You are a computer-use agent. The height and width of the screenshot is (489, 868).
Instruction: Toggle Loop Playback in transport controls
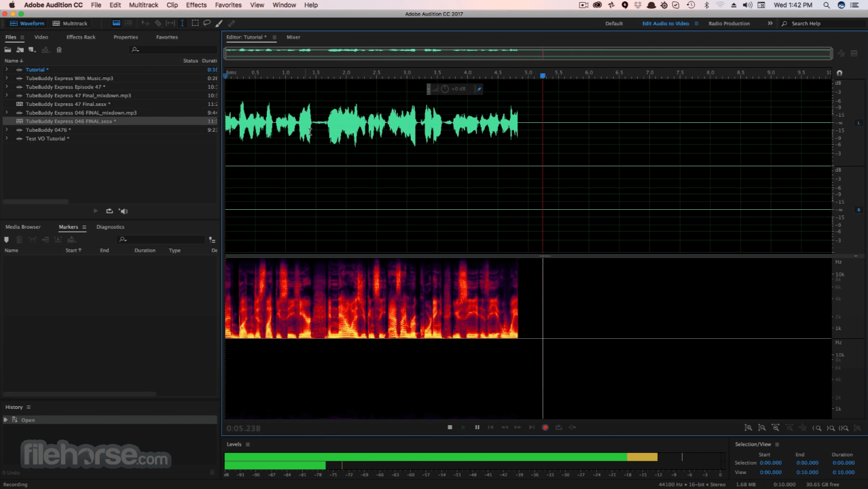[x=558, y=427]
